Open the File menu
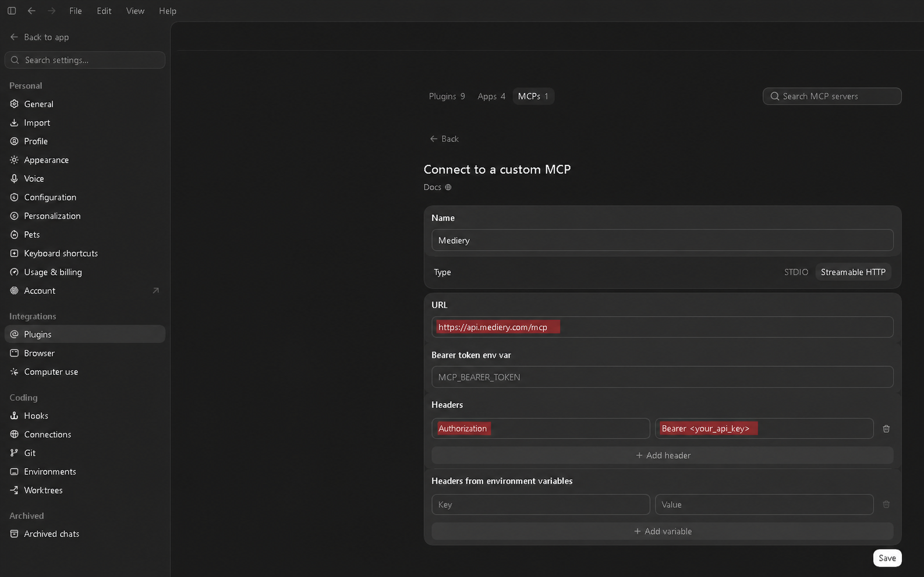Screen dimensions: 924x577 point(75,11)
